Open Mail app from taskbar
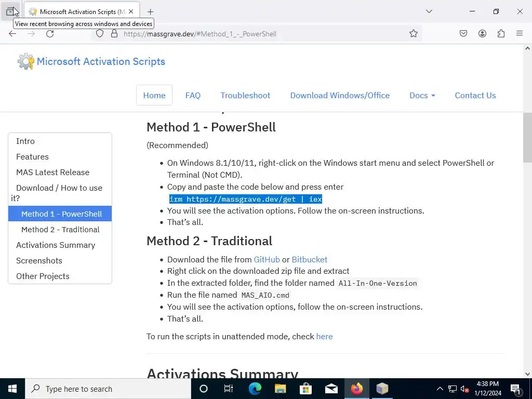532x399 pixels. (331, 389)
